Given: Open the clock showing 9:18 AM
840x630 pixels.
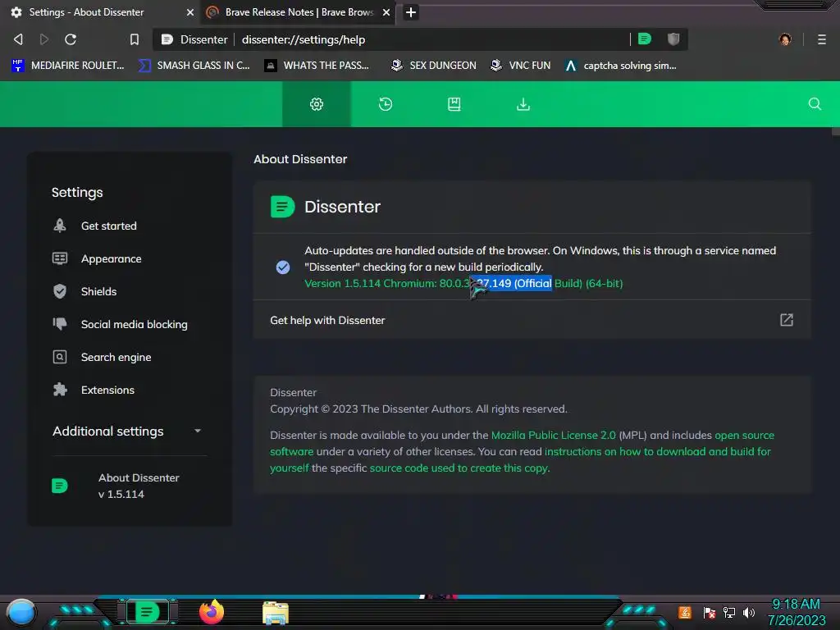Looking at the screenshot, I should [x=796, y=605].
